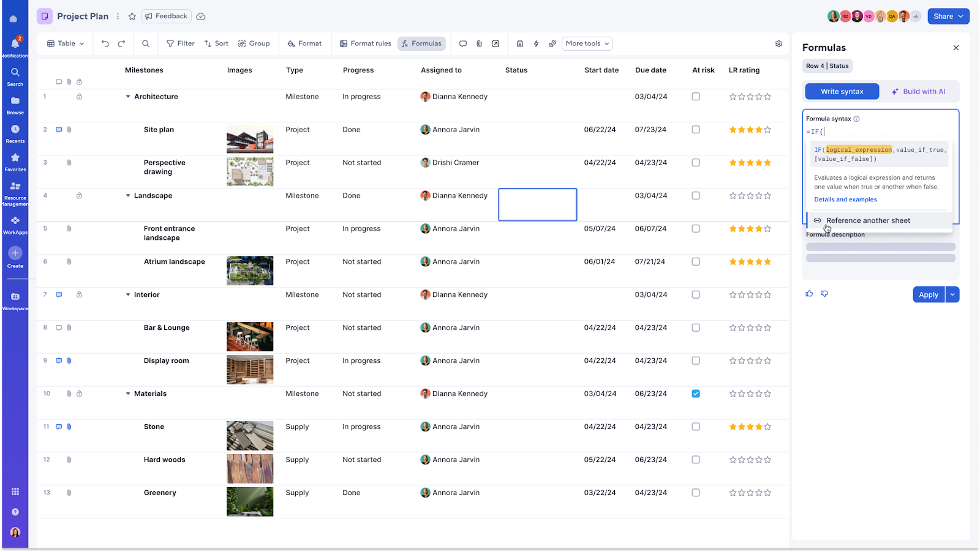This screenshot has height=552, width=980.
Task: Open Sort in the toolbar
Action: (216, 43)
